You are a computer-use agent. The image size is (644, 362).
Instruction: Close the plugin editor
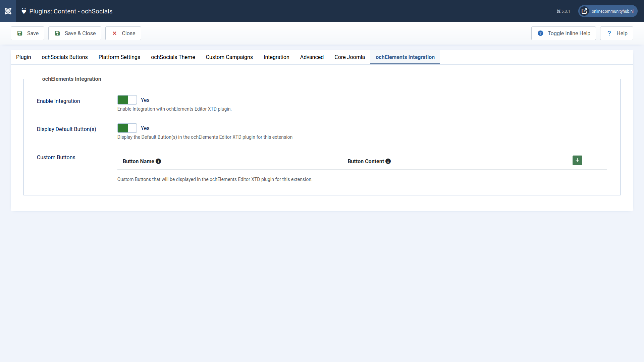coord(123,33)
